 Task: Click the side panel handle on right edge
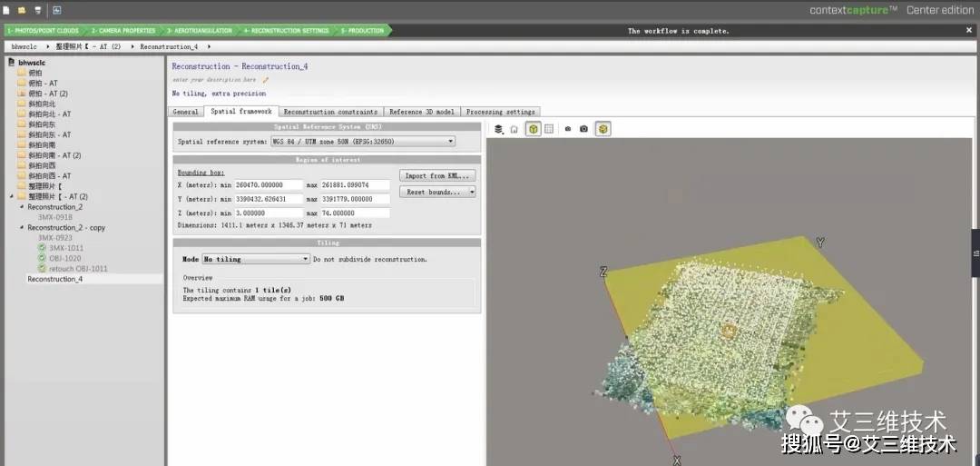[975, 253]
